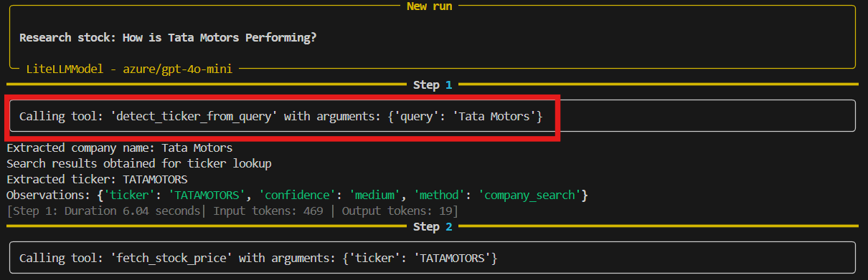Click the 'Step 2' divider label
This screenshot has height=280, width=868.
(433, 227)
